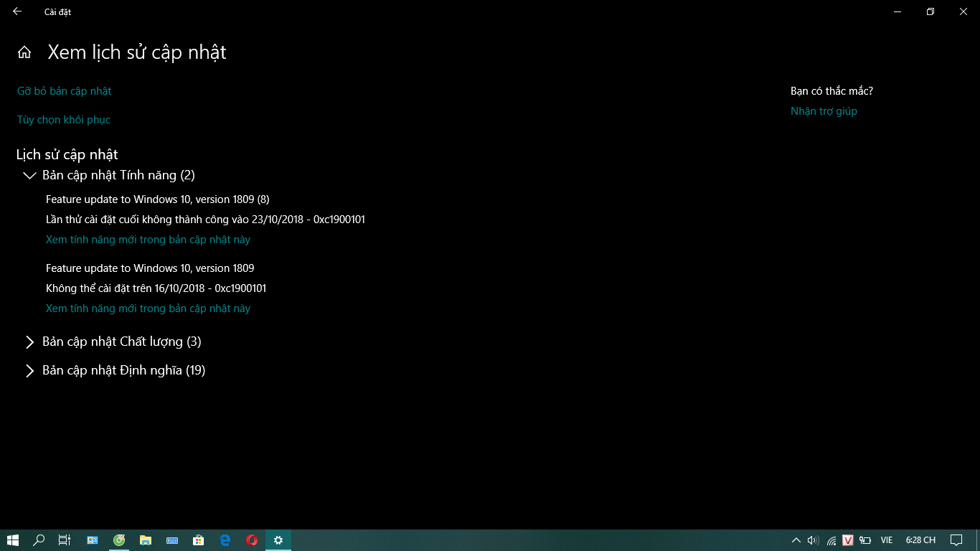Click the volume speaker tray icon

(813, 540)
